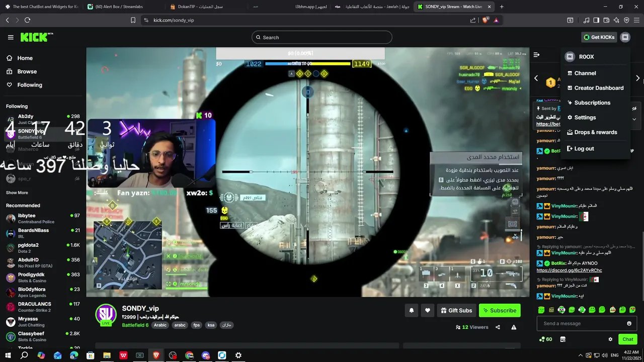Go to previous leaderboard item in chat
644x362 pixels.
click(x=536, y=78)
